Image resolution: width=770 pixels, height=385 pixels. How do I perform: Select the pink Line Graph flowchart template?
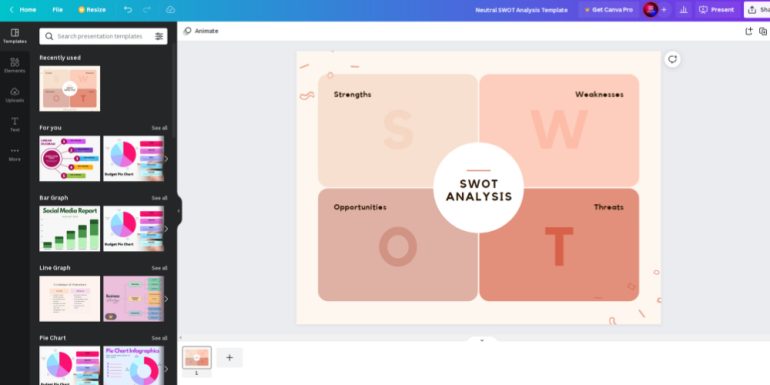point(133,299)
